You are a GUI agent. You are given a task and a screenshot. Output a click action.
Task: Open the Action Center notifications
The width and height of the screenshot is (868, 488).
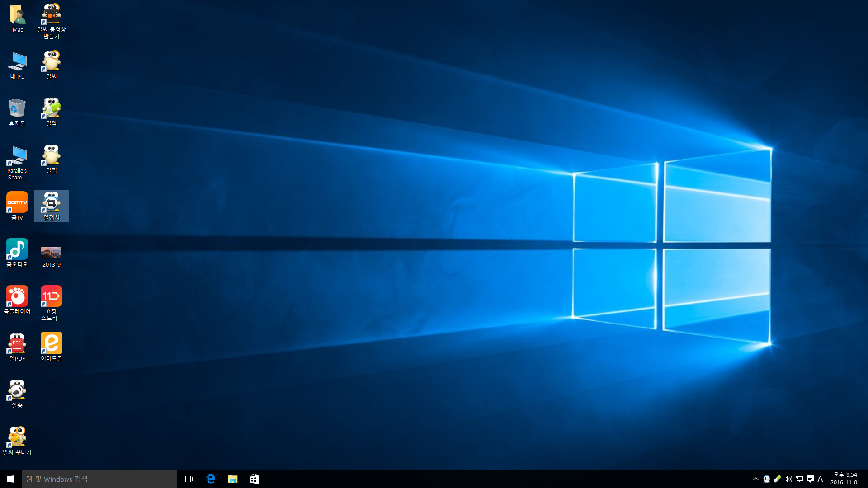point(810,479)
